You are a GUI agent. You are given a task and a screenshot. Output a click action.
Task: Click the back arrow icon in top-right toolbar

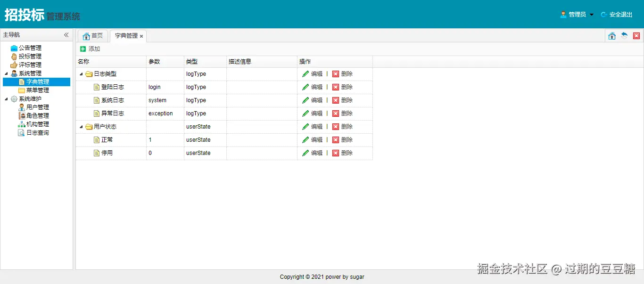click(x=624, y=36)
